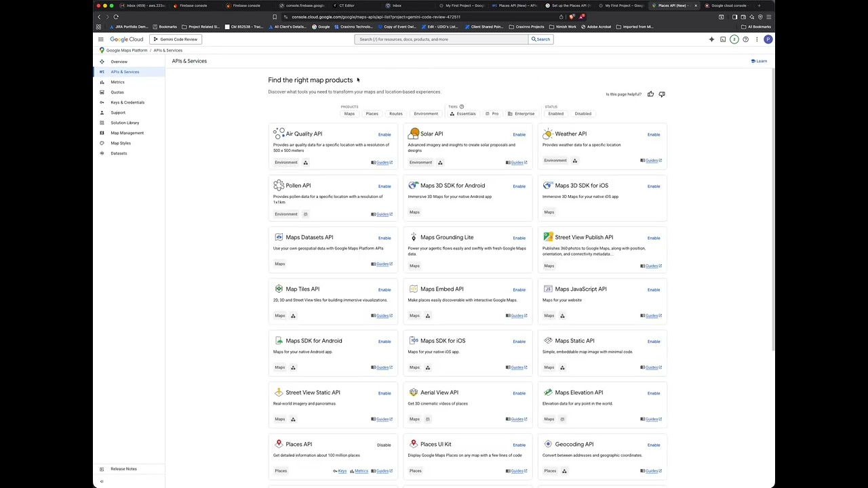Activate the Cloud Shell icon
Image resolution: width=868 pixels, height=488 pixels.
[723, 39]
